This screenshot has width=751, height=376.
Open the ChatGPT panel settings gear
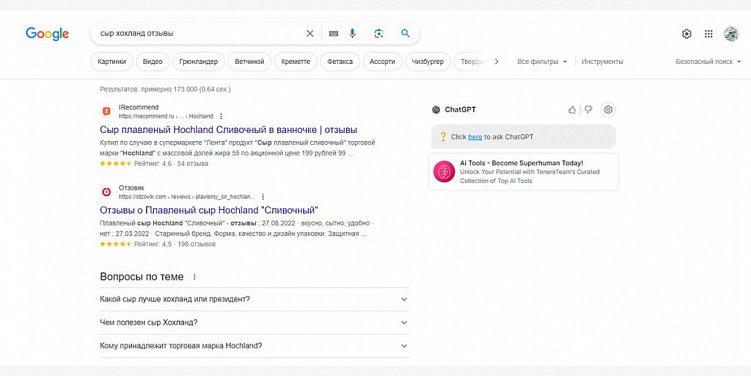[608, 110]
